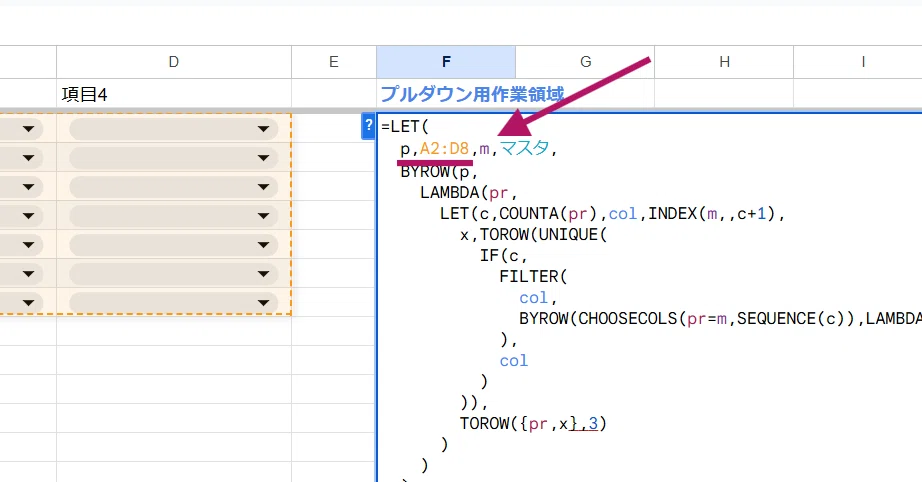Open row 2 dropdown arrow left of column D
The height and width of the screenshot is (482, 922).
(x=28, y=129)
